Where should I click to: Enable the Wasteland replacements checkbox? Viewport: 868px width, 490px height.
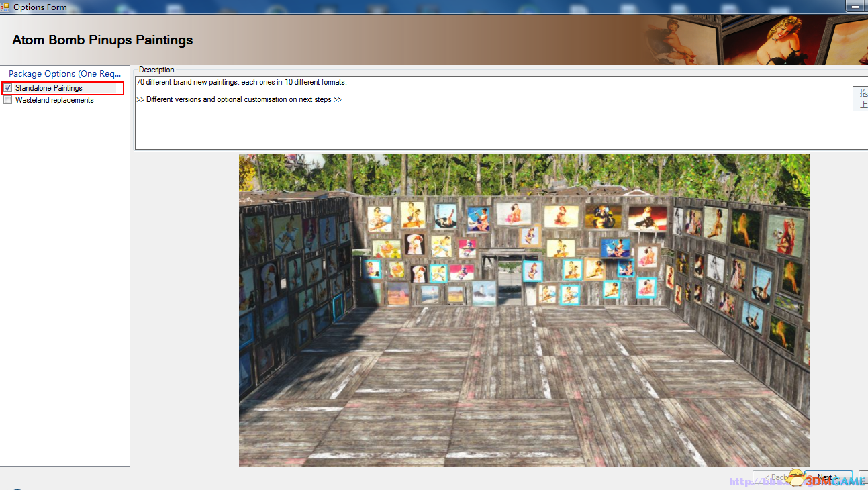(8, 100)
